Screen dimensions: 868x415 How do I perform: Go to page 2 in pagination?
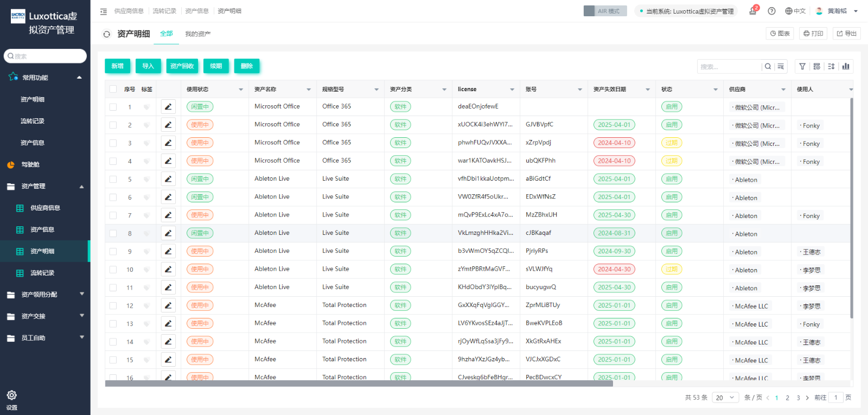click(x=787, y=398)
